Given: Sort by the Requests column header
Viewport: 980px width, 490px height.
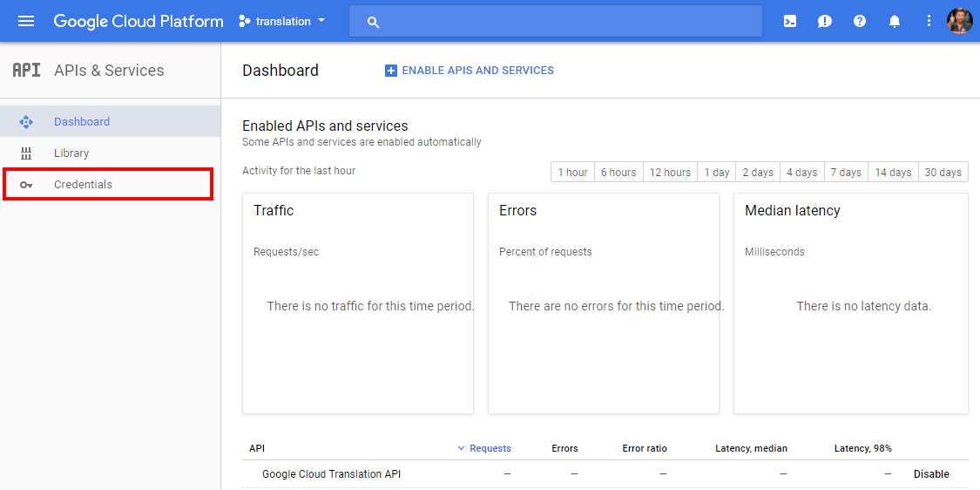Looking at the screenshot, I should point(490,448).
